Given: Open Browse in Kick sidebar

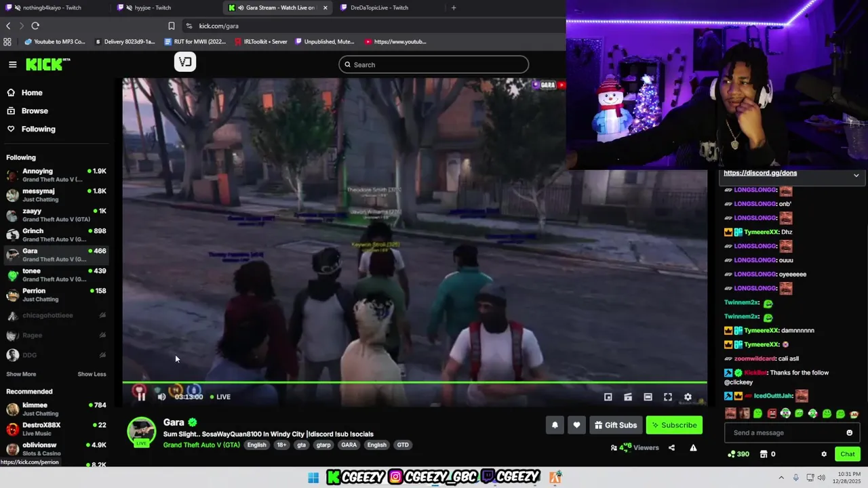Looking at the screenshot, I should pyautogui.click(x=34, y=110).
